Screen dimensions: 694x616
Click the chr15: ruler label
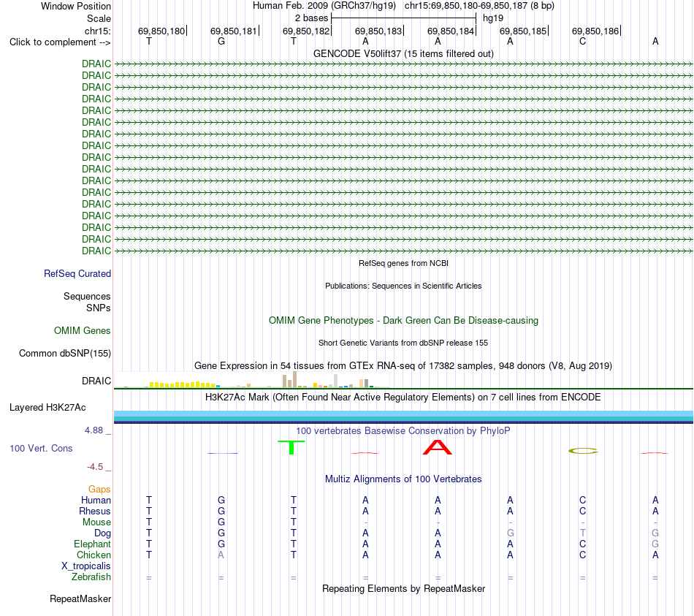tap(97, 31)
